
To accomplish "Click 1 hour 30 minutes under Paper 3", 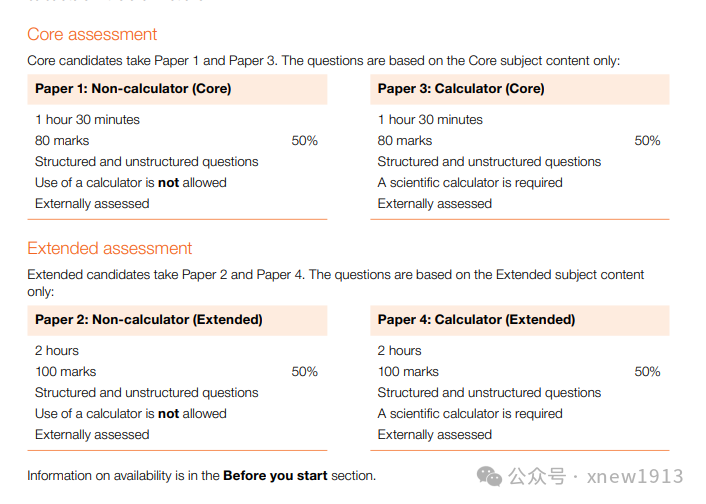I will tap(430, 120).
